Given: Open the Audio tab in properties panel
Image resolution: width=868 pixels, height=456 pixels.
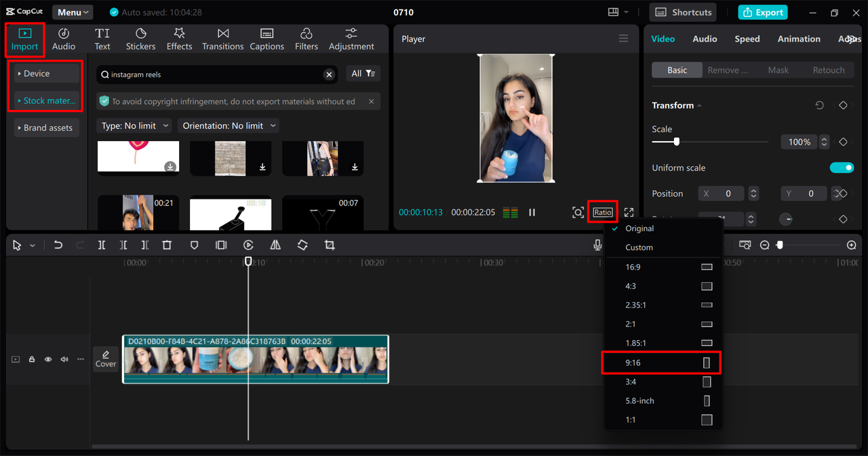Looking at the screenshot, I should 705,39.
